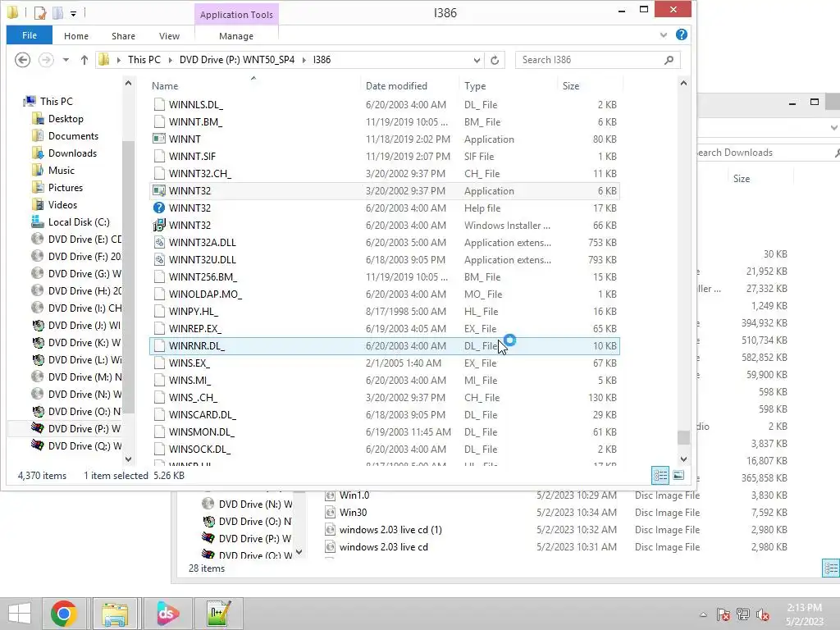
Task: Open the ds app on the taskbar
Action: coord(167,614)
